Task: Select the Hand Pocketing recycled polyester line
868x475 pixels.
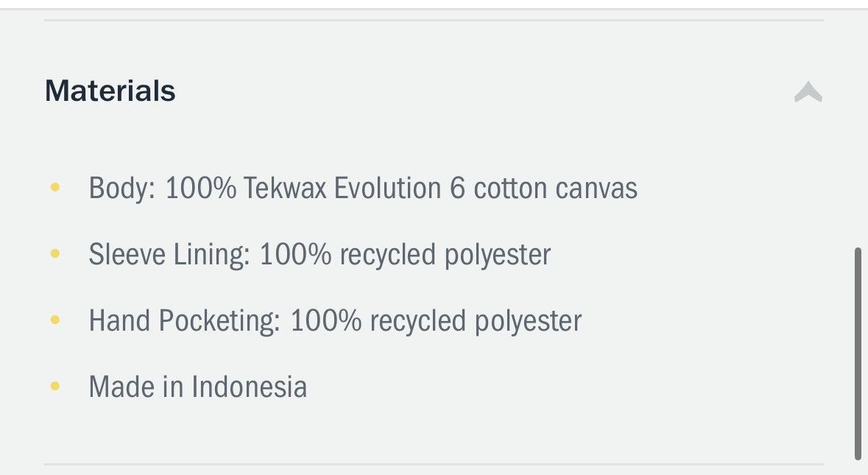Action: click(x=335, y=320)
